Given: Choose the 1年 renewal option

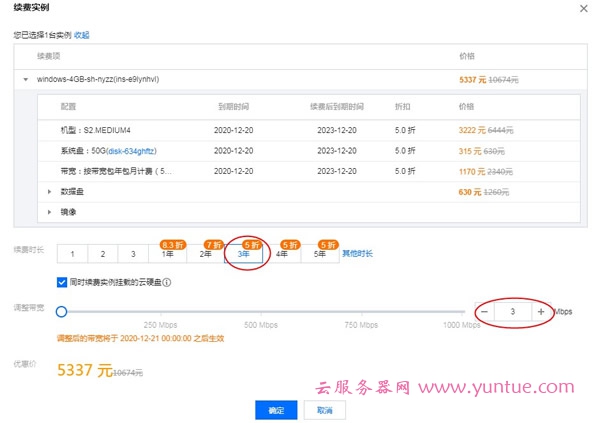Looking at the screenshot, I should 168,255.
